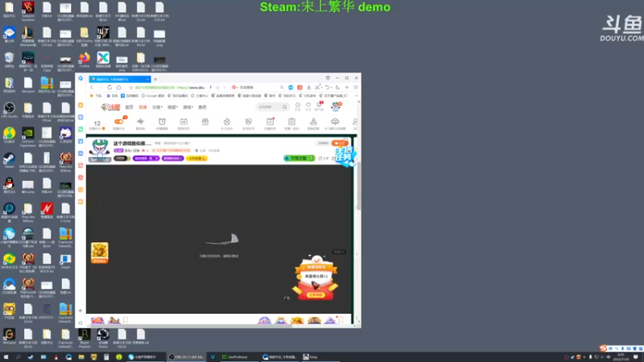Open the browser downloads arrow icon
This screenshot has width=644, height=362.
click(x=309, y=88)
